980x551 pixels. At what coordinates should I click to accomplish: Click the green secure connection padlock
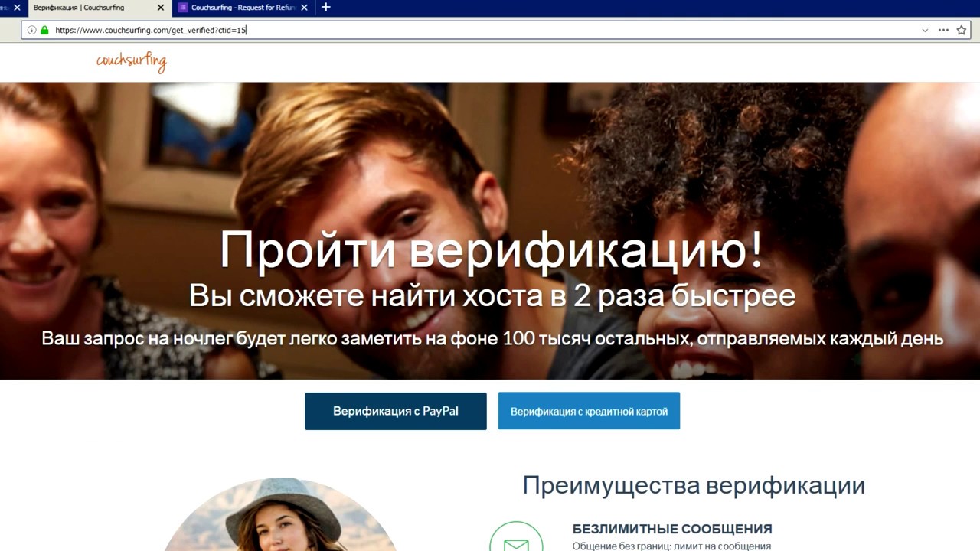(x=44, y=31)
